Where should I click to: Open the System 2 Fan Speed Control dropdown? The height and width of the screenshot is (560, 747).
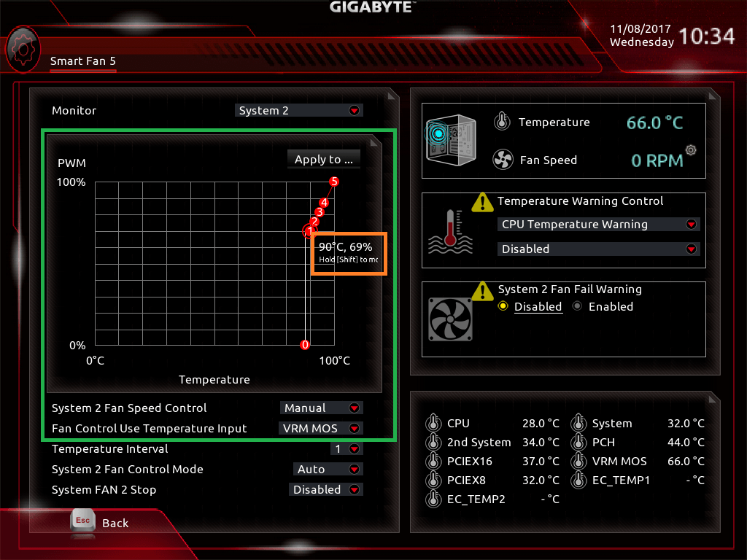point(321,408)
